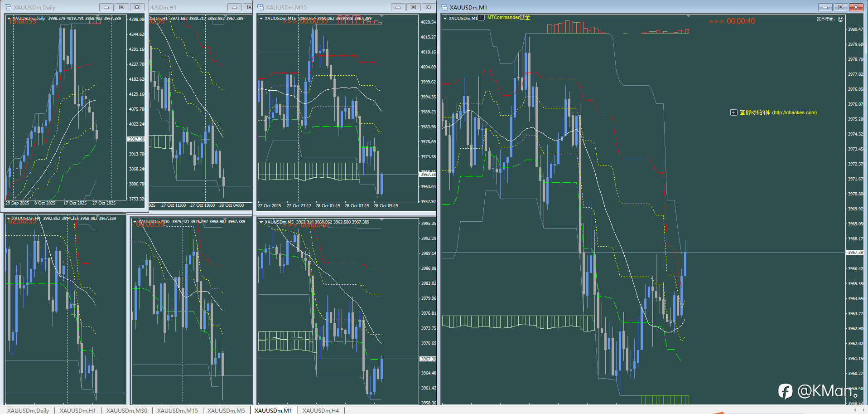Click the XAUUSDm,M1 window chart icon

pos(444,7)
